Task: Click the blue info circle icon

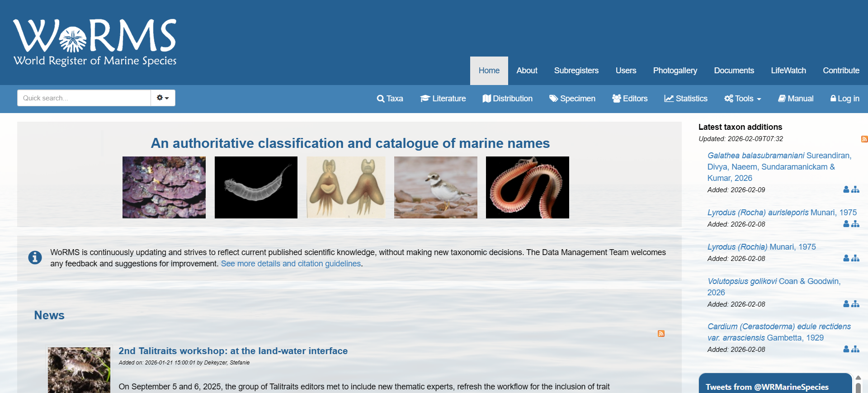Action: (35, 257)
